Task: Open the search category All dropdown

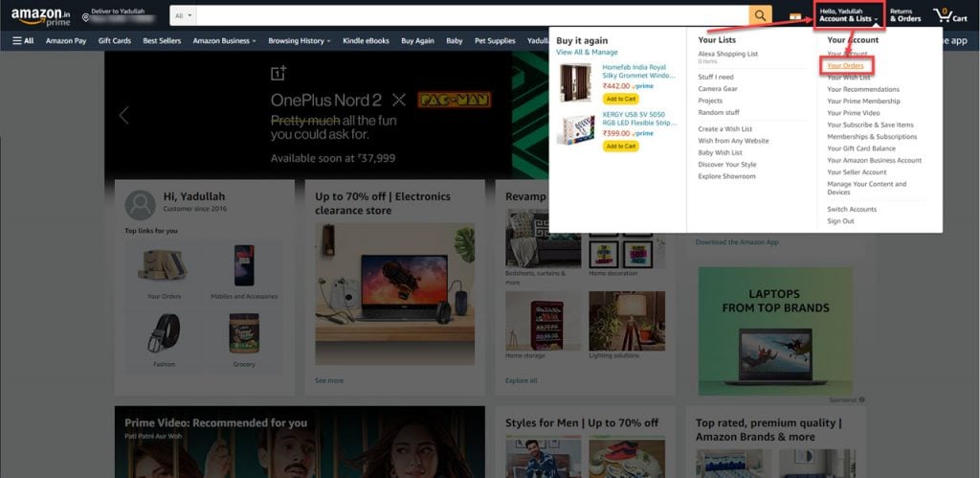Action: pos(183,15)
